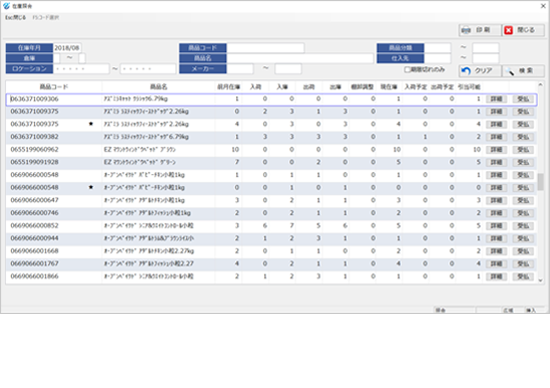The image size is (550, 388).
Task: Open 詳細 for item 0636371009382
Action: coord(496,137)
